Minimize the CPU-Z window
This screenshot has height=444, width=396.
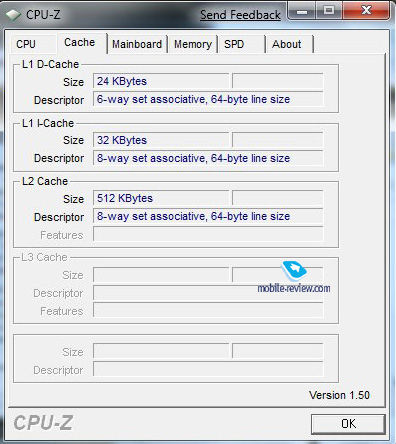pyautogui.click(x=302, y=12)
